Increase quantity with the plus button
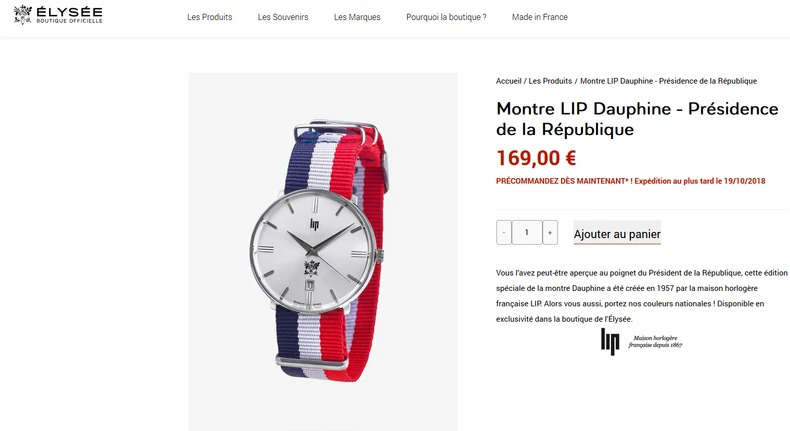The width and height of the screenshot is (790, 431). coord(550,232)
